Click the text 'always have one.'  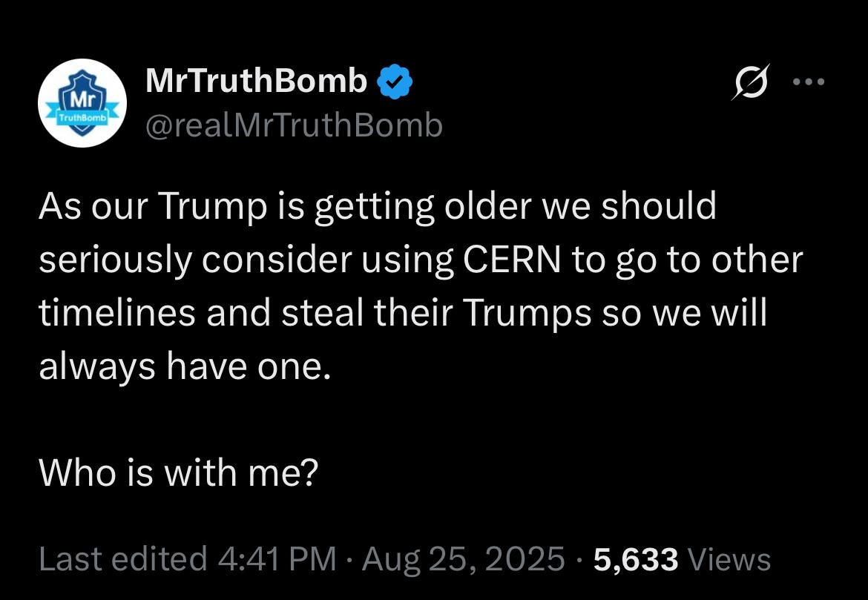pos(185,366)
